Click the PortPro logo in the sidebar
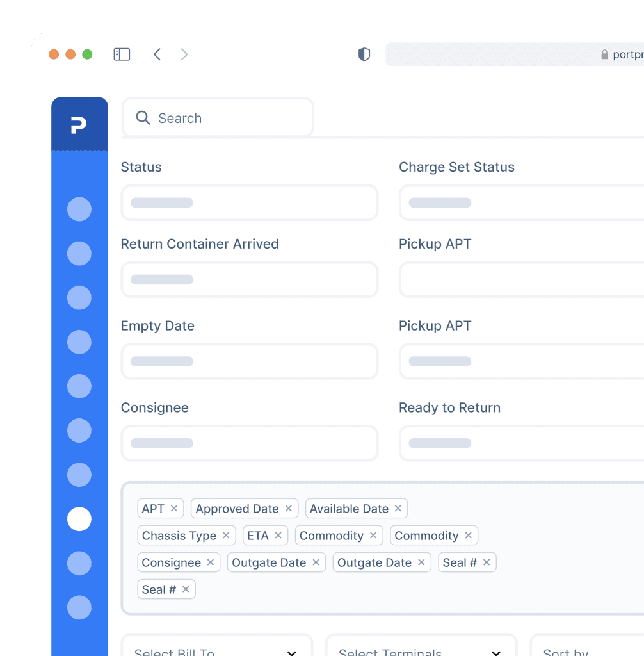644x656 pixels. coord(79,124)
